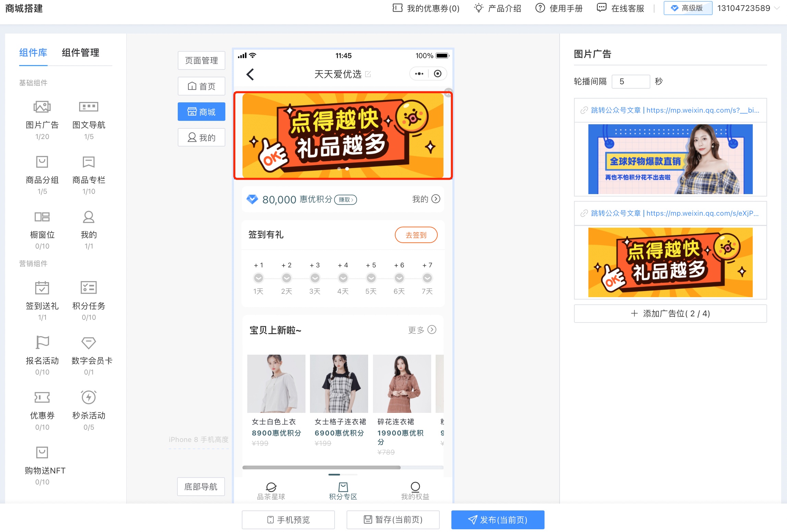Pick the 橱窗位 showcase component icon

(42, 217)
